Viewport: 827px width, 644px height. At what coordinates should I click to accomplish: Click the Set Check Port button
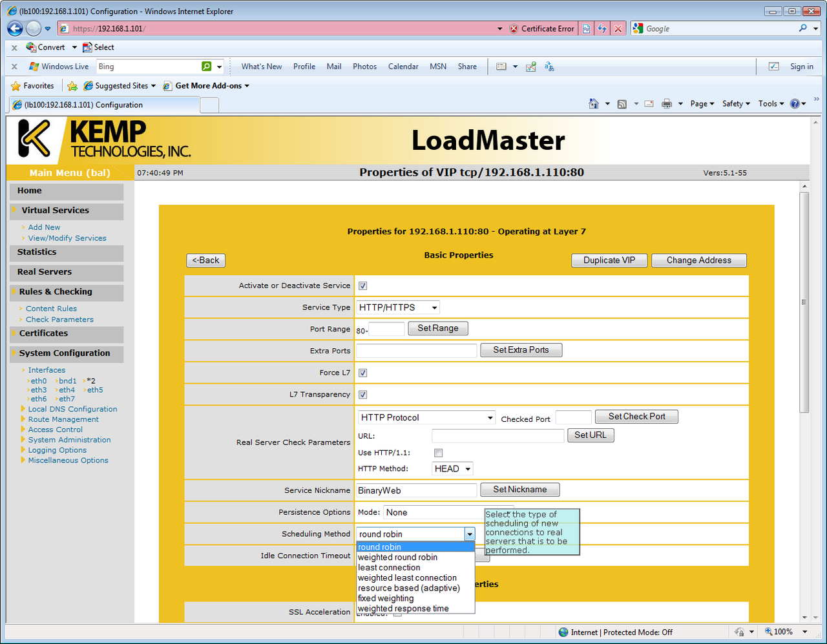click(x=636, y=417)
